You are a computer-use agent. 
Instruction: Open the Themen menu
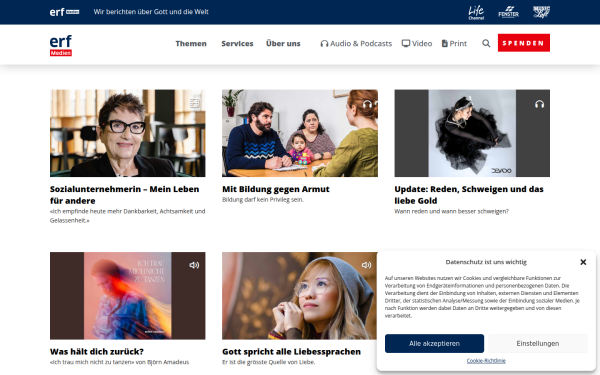[191, 44]
